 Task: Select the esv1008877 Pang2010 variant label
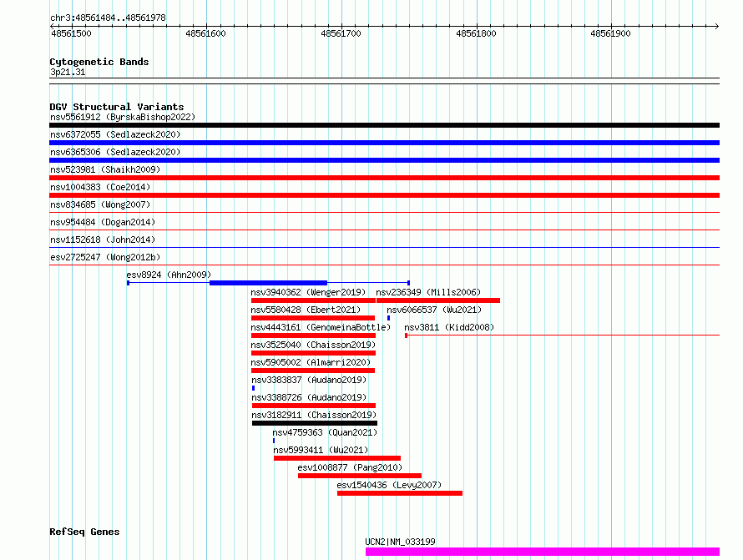point(350,467)
